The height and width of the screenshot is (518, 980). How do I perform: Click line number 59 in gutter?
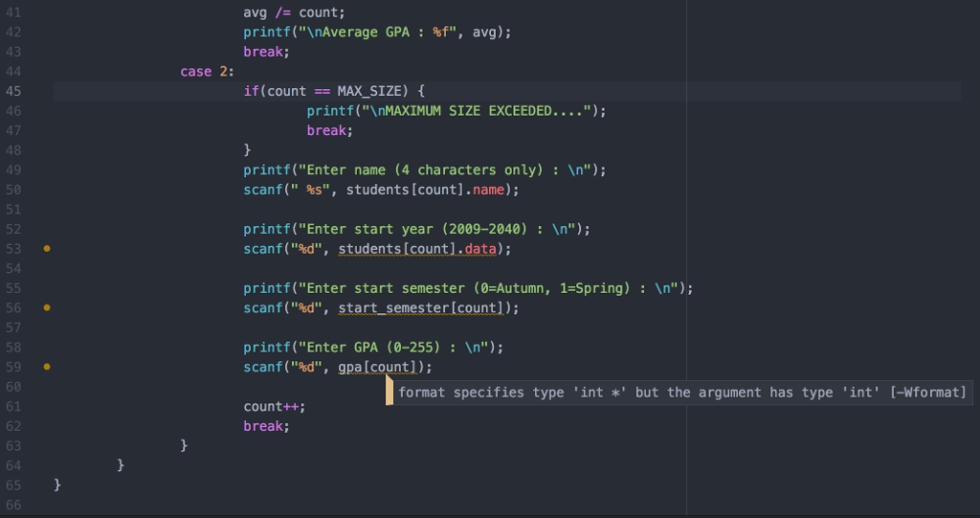(x=13, y=368)
